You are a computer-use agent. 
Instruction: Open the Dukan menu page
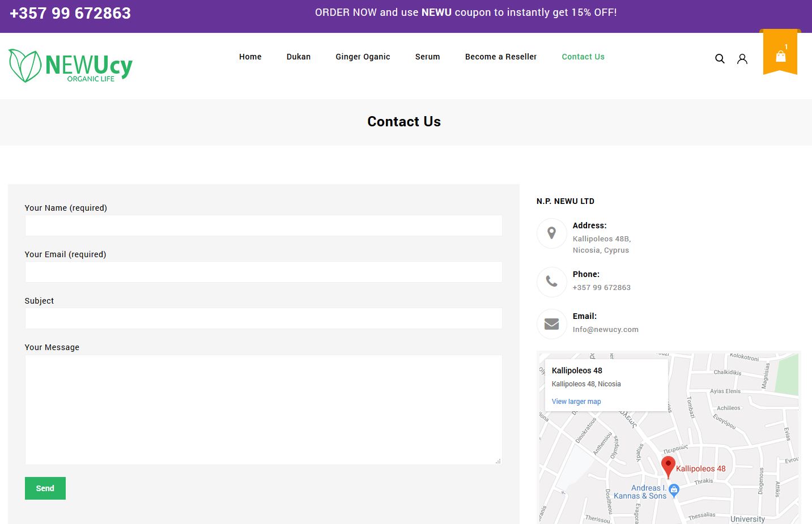point(299,57)
